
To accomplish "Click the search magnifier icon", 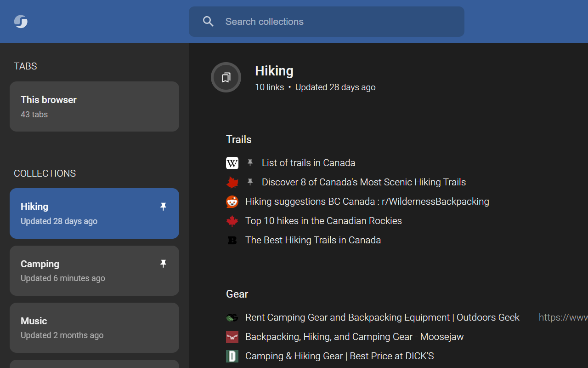I will [208, 21].
